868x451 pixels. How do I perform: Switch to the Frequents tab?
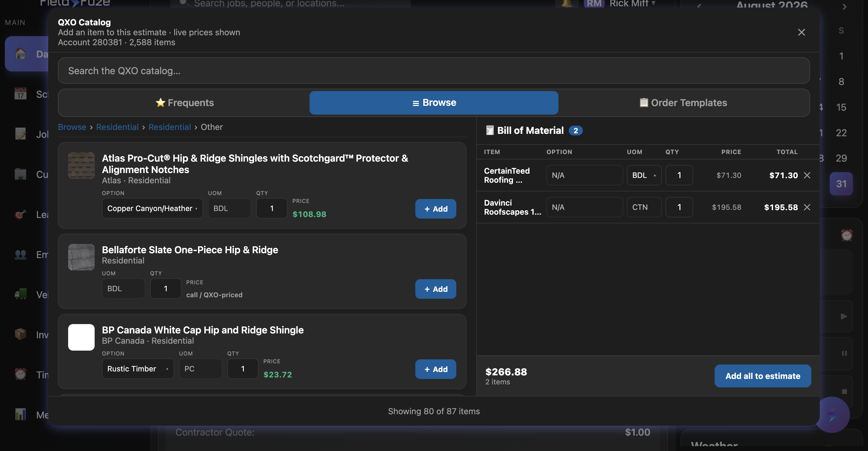184,102
